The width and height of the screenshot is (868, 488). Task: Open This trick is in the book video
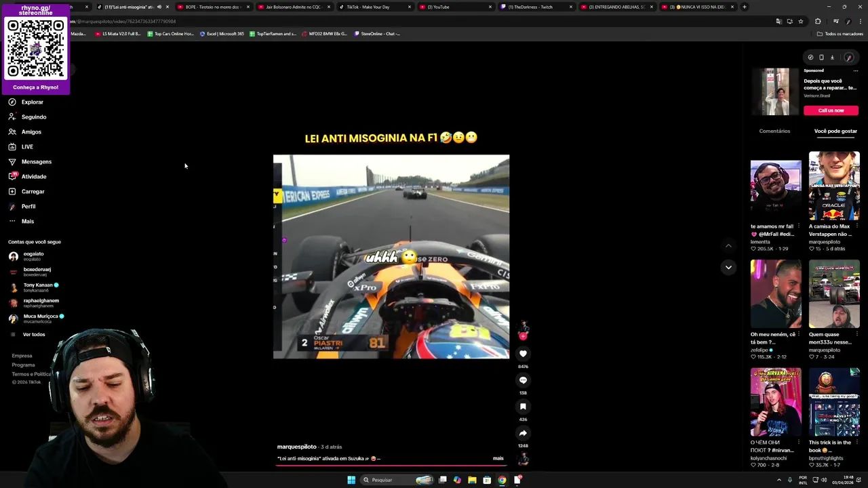click(834, 403)
